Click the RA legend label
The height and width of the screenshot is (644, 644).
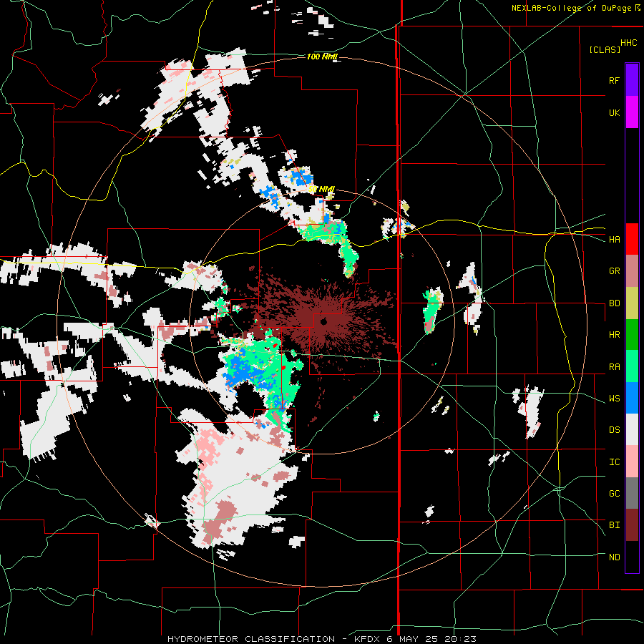click(614, 367)
